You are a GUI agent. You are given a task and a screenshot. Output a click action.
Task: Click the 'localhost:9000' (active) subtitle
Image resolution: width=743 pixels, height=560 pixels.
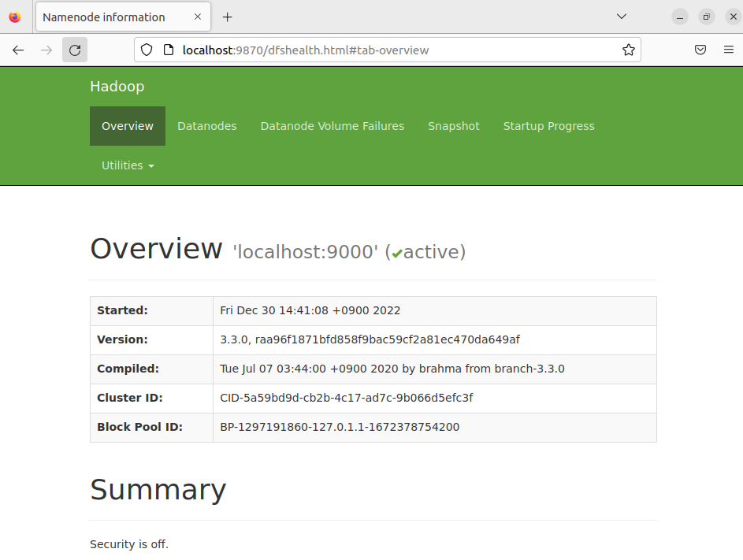tap(349, 252)
